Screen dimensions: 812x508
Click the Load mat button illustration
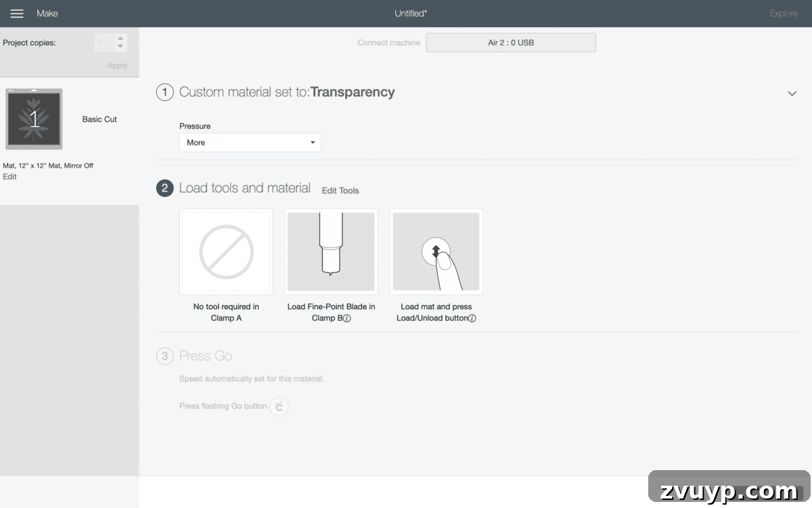(x=436, y=252)
